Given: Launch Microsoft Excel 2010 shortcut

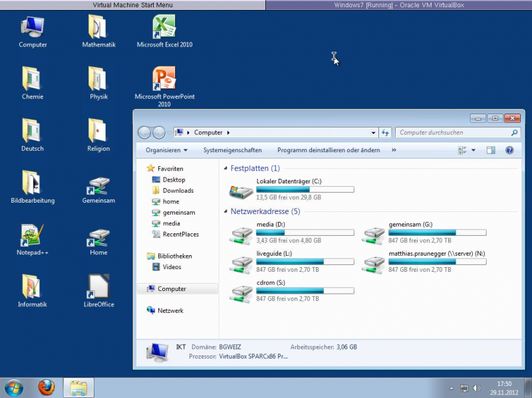Looking at the screenshot, I should coord(164,32).
